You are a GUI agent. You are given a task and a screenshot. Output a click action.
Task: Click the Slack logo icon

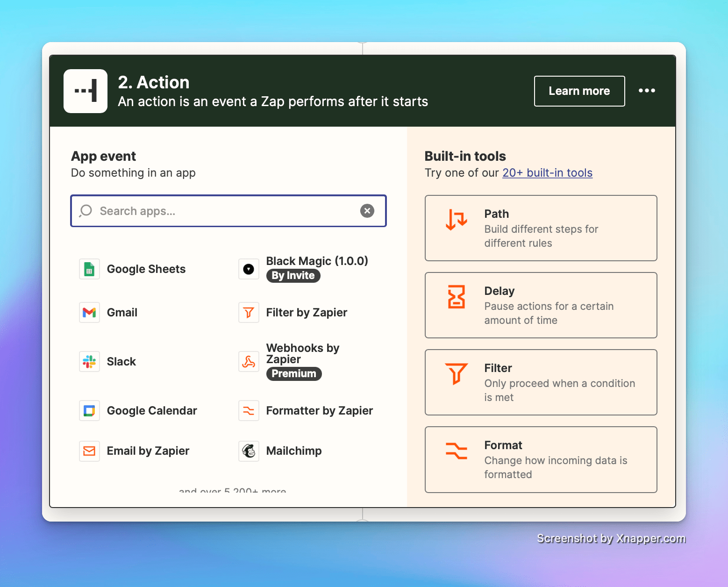89,362
